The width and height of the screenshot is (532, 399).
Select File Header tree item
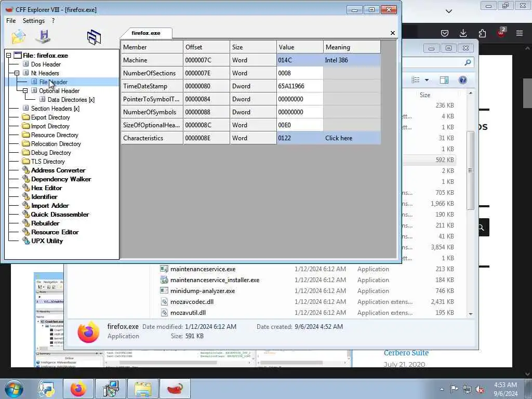54,82
